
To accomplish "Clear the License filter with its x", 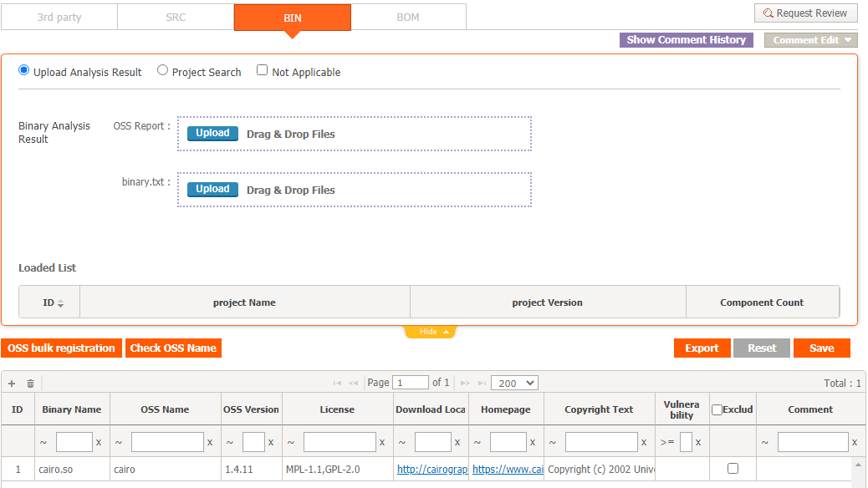I will coord(382,442).
